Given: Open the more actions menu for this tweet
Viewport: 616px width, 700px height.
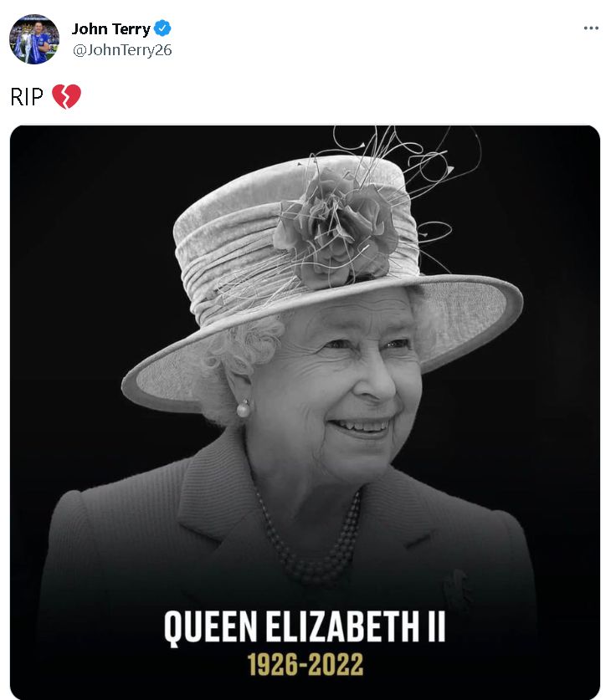Looking at the screenshot, I should point(592,28).
